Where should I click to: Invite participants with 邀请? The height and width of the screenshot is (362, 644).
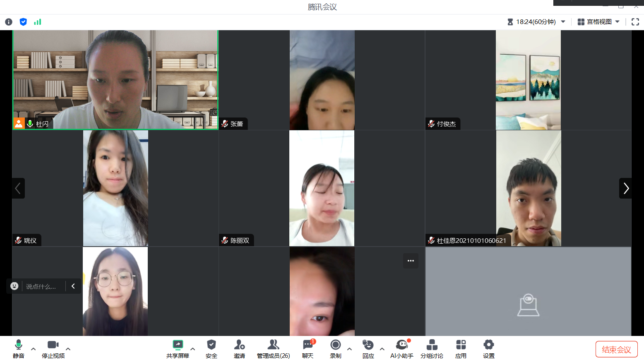point(239,349)
